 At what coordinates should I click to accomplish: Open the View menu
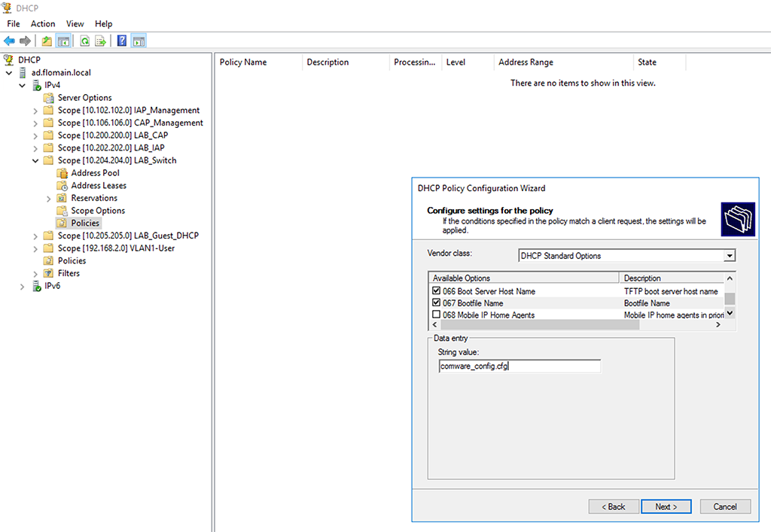pos(75,23)
